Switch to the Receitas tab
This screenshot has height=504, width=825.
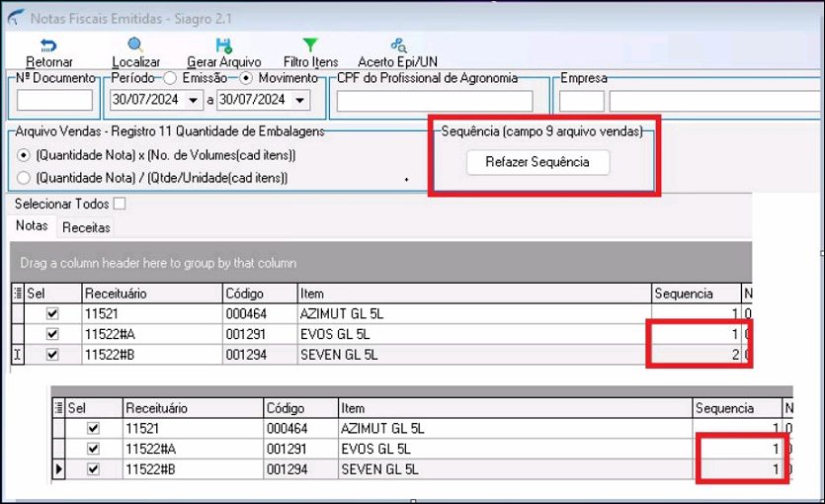coord(86,227)
